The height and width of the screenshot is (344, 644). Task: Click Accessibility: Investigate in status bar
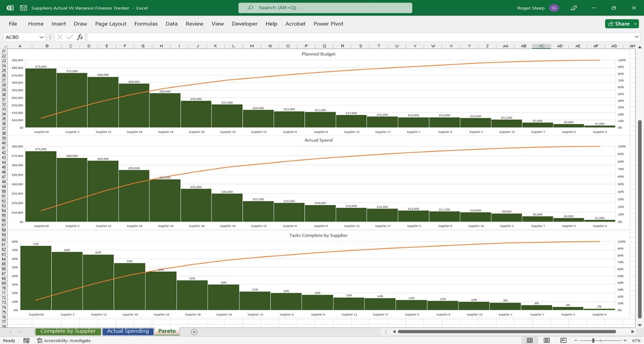tap(64, 340)
